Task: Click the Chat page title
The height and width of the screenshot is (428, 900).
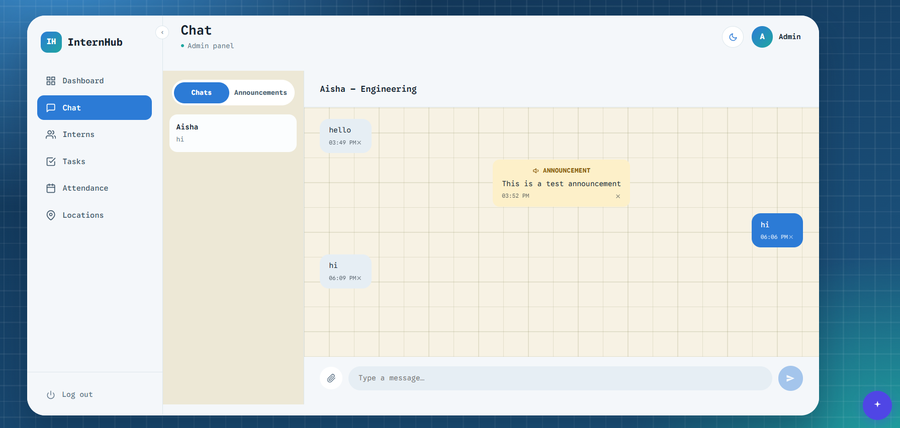Action: click(196, 30)
